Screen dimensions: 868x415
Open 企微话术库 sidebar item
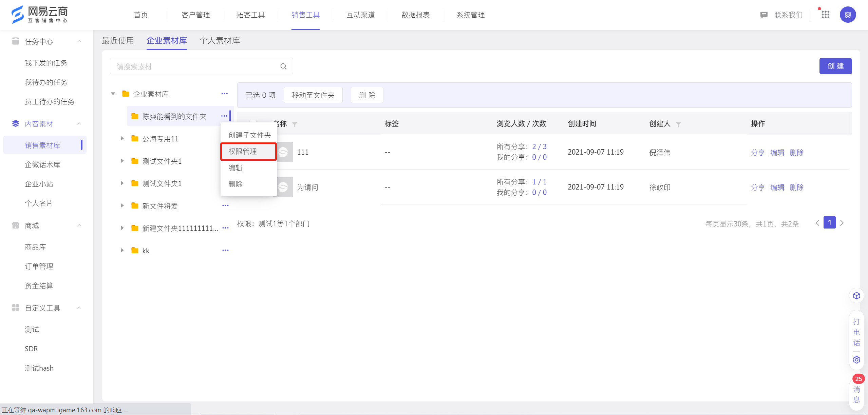coord(42,164)
